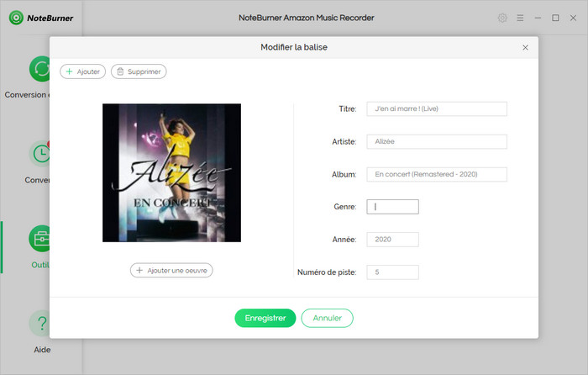Viewport: 588px width, 375px height.
Task: Minimize the NoteBurner window
Action: click(538, 18)
